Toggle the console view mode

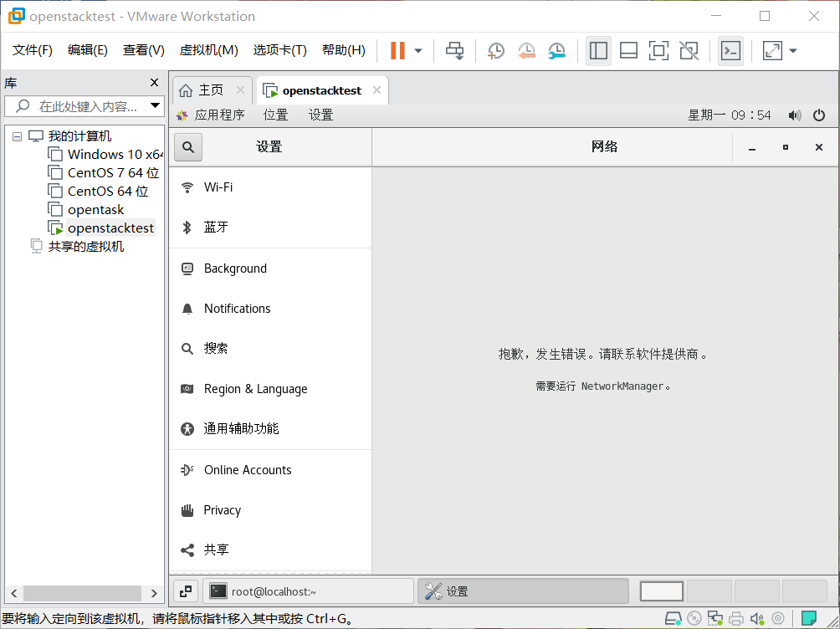click(x=730, y=50)
